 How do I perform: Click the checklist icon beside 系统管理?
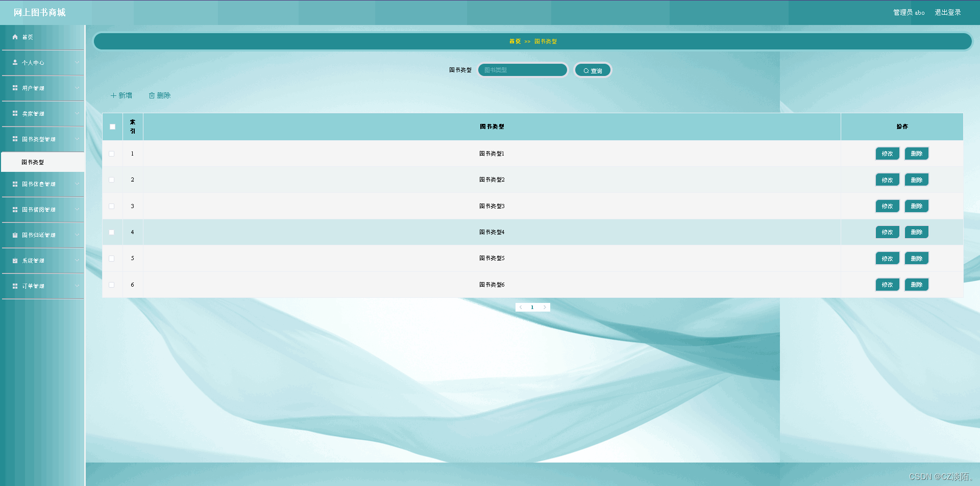[x=15, y=260]
